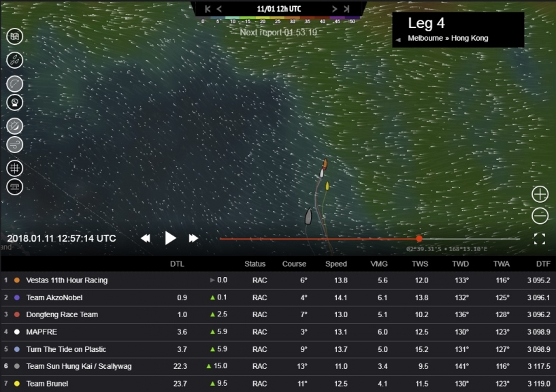Rewind the race playback
Image resolution: width=556 pixels, height=392 pixels.
pyautogui.click(x=146, y=238)
